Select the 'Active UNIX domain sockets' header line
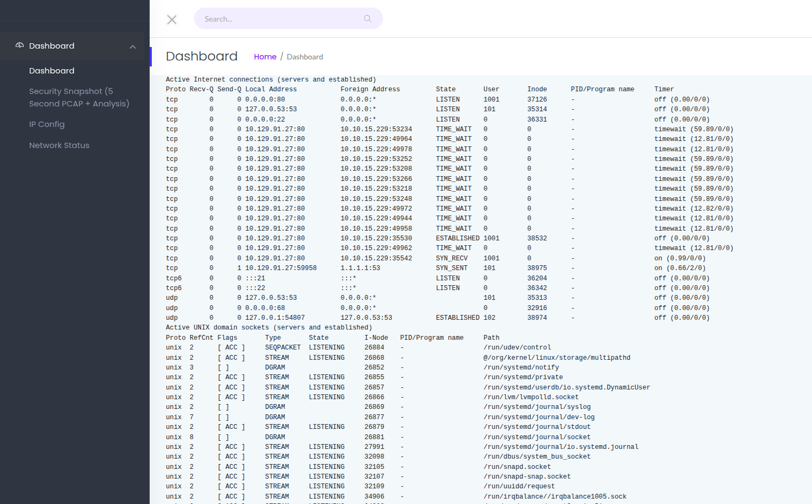 click(269, 327)
